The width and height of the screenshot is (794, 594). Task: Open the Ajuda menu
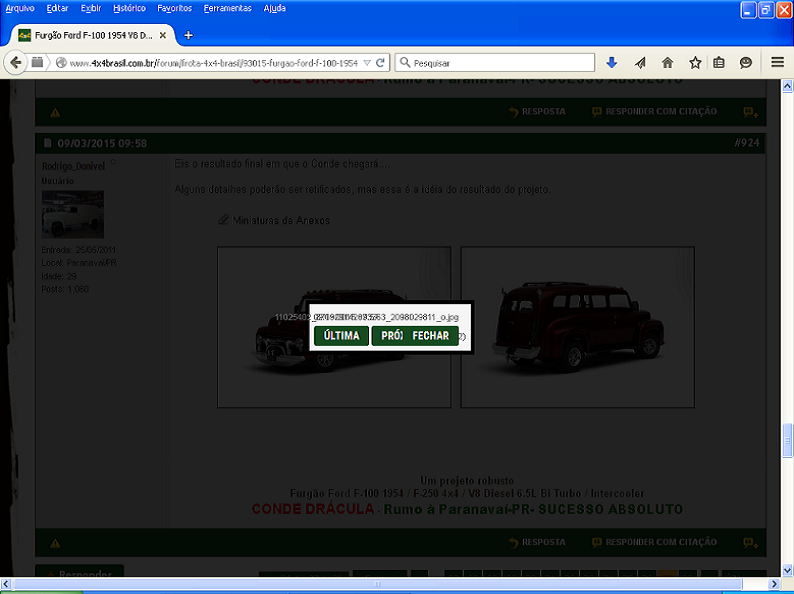[x=274, y=8]
